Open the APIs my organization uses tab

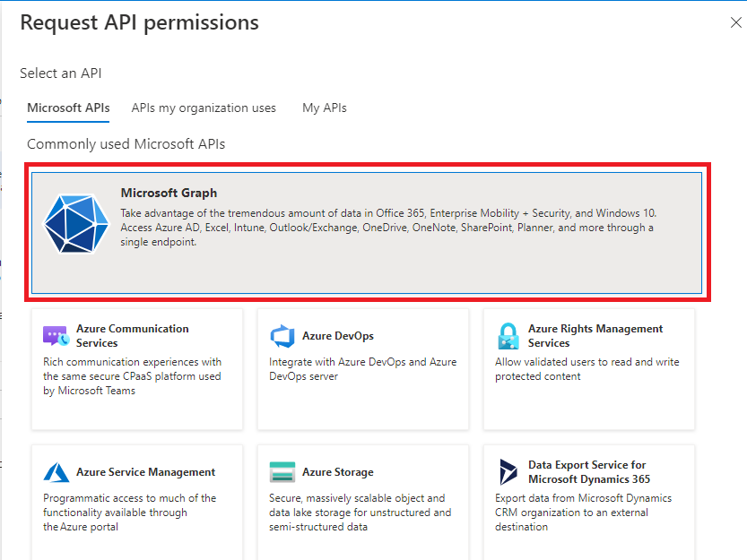tap(204, 108)
